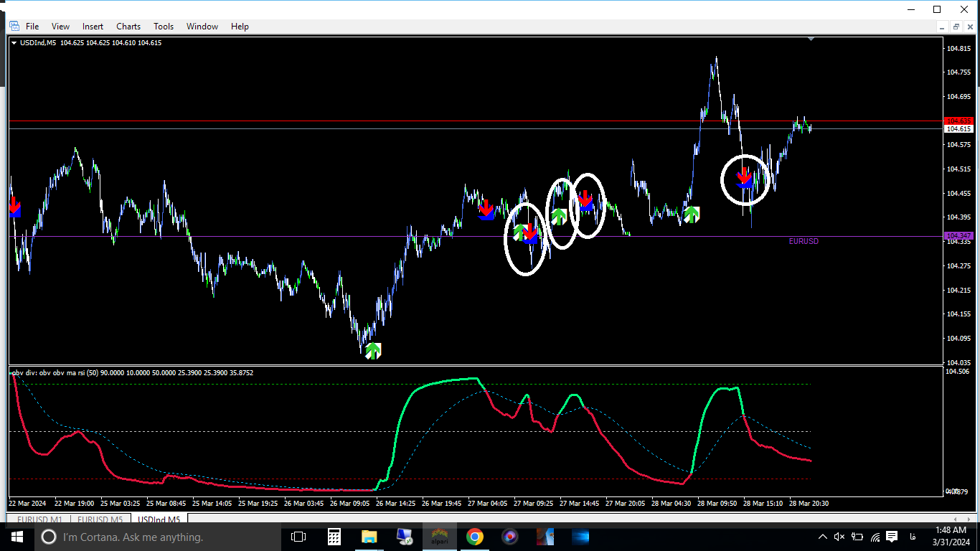Click the purple 104.347 price level label
980x551 pixels.
pyautogui.click(x=958, y=236)
